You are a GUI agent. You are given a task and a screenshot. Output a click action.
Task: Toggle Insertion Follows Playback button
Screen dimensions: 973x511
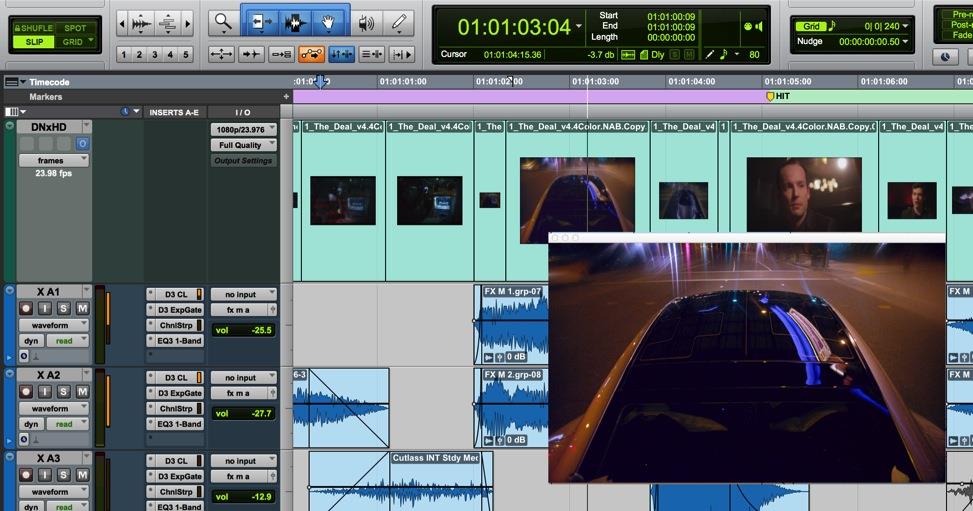coord(401,55)
